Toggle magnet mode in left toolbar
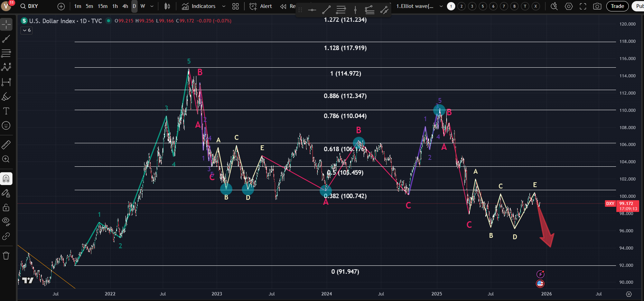 point(6,179)
